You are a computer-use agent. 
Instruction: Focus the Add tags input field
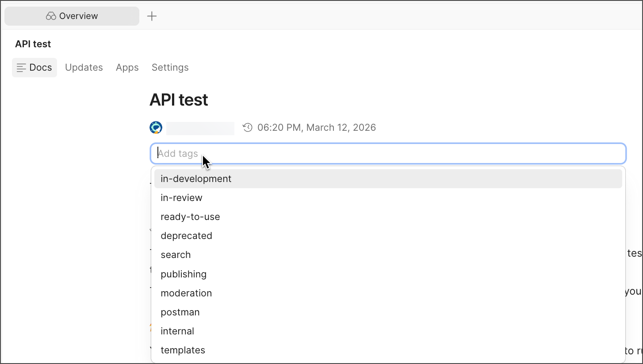coord(388,153)
